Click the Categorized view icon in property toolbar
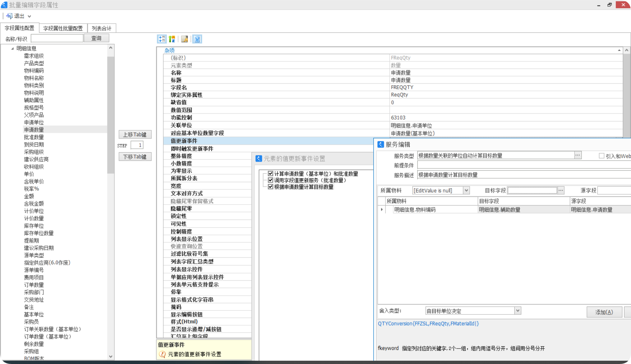Image resolution: width=631 pixels, height=364 pixels. tap(162, 39)
